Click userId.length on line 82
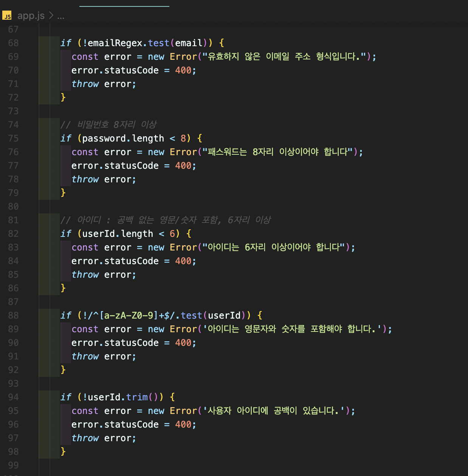Image resolution: width=468 pixels, height=476 pixels. 118,234
